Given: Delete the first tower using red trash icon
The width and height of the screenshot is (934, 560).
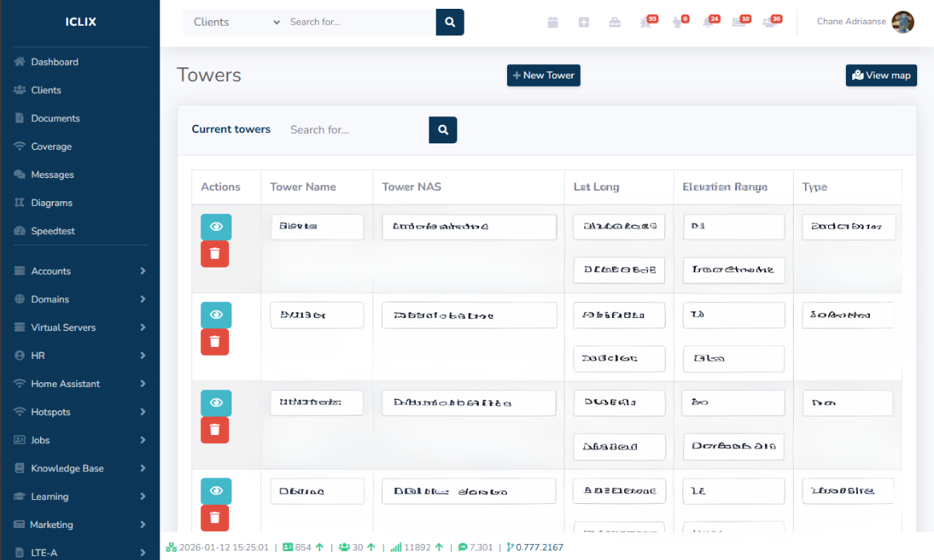Looking at the screenshot, I should [x=215, y=254].
